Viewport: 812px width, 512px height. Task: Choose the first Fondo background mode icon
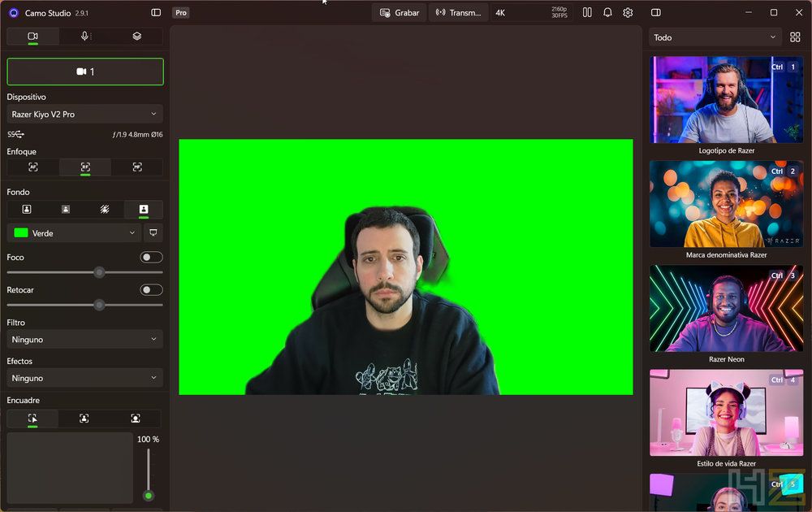pyautogui.click(x=27, y=209)
